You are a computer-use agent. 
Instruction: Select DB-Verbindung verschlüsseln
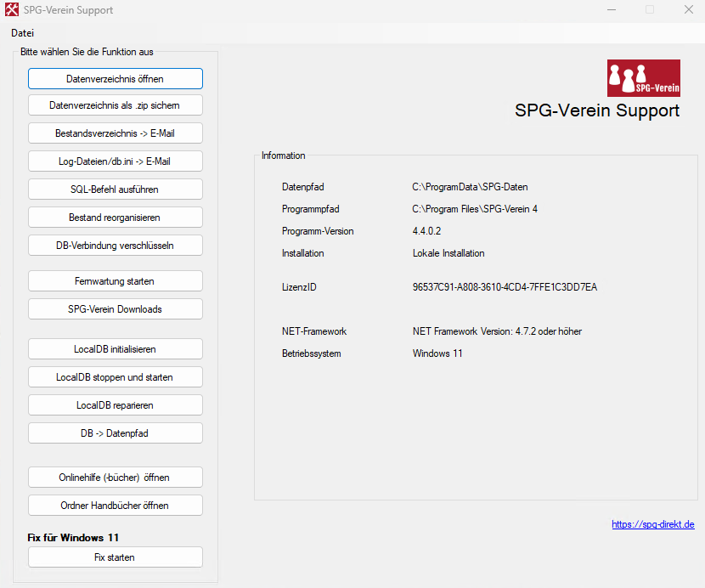(x=115, y=246)
